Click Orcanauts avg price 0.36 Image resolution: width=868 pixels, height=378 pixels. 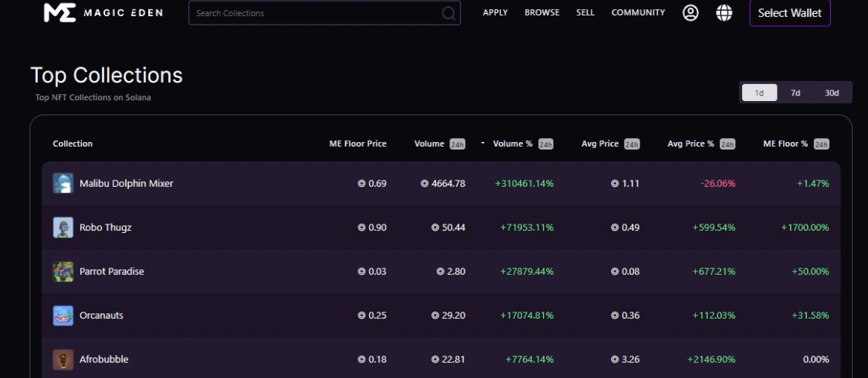[x=625, y=316]
